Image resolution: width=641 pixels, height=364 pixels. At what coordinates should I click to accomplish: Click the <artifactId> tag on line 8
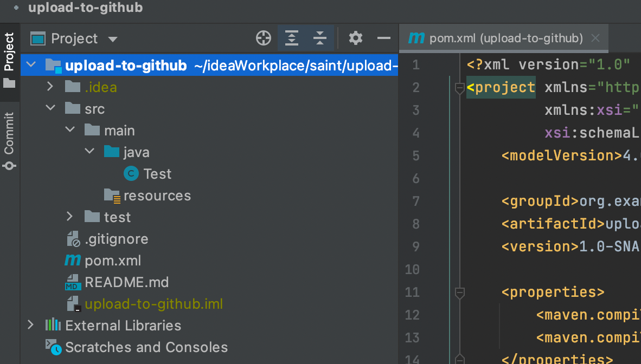pos(553,224)
